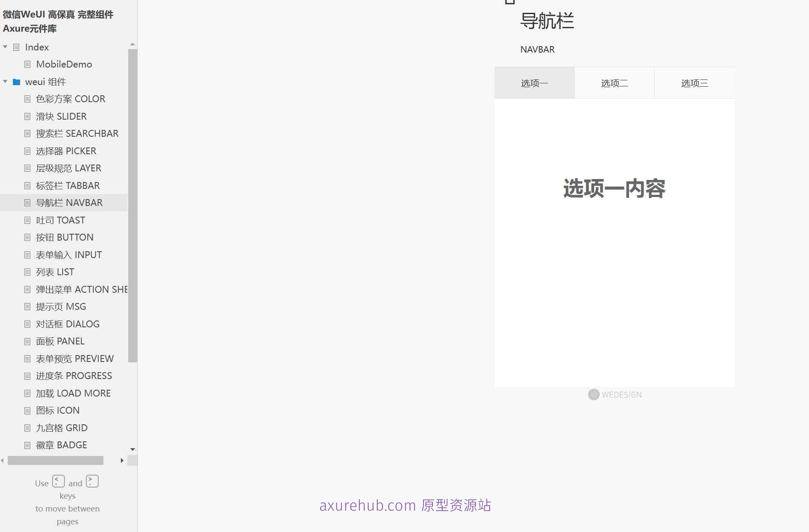
Task: Click the left arrow key icon in sidebar footer
Action: pos(59,481)
